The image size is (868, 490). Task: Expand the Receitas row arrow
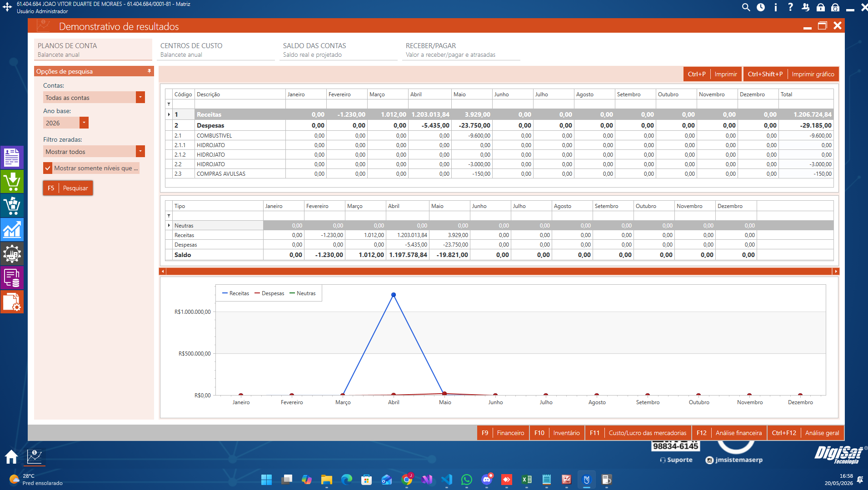(x=169, y=114)
